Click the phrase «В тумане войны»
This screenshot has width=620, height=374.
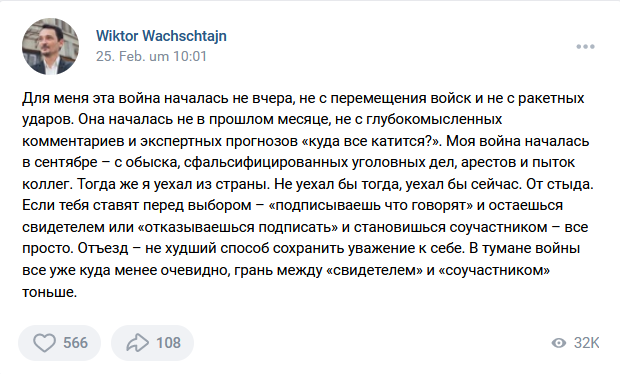tap(525, 249)
